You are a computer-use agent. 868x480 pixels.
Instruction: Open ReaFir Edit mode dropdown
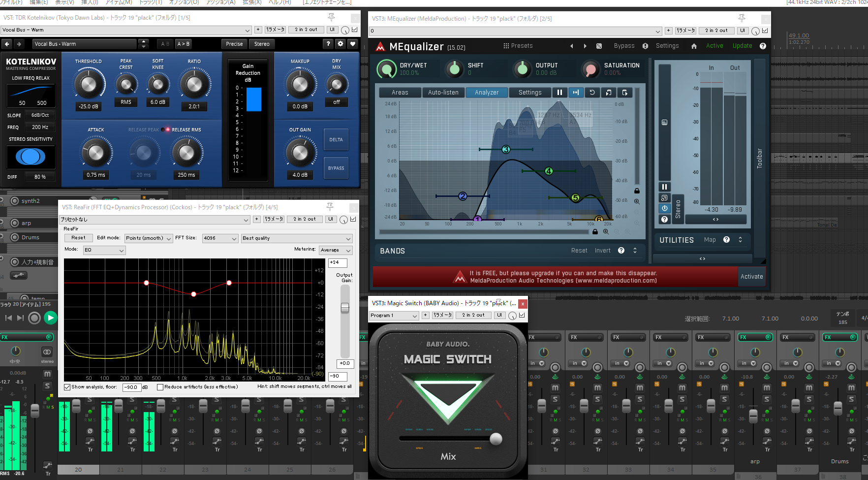click(x=148, y=238)
